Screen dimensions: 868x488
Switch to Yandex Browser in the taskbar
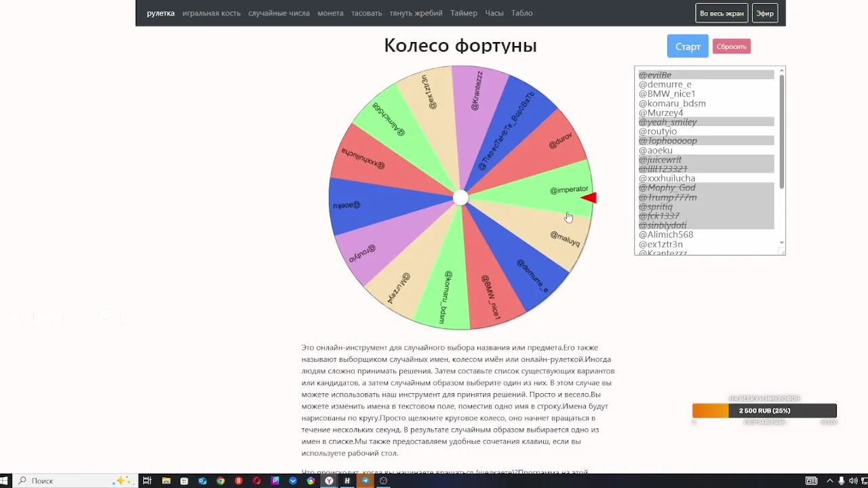click(x=329, y=481)
